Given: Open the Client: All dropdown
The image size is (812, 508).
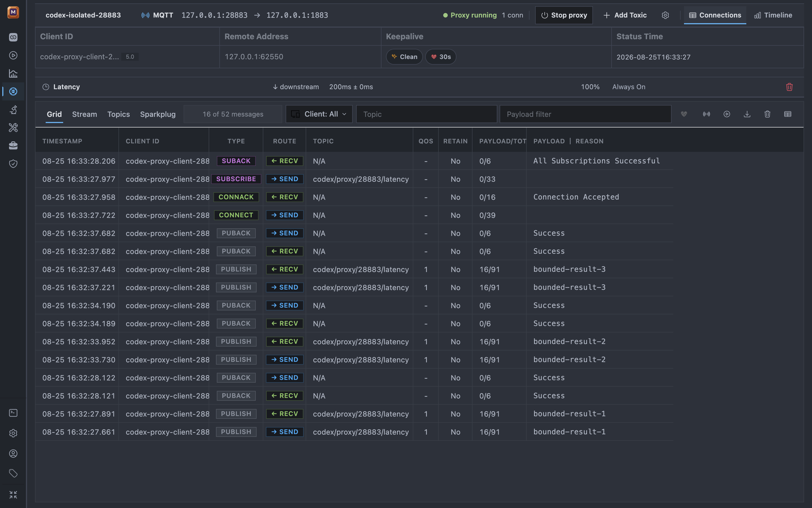Looking at the screenshot, I should click(319, 114).
